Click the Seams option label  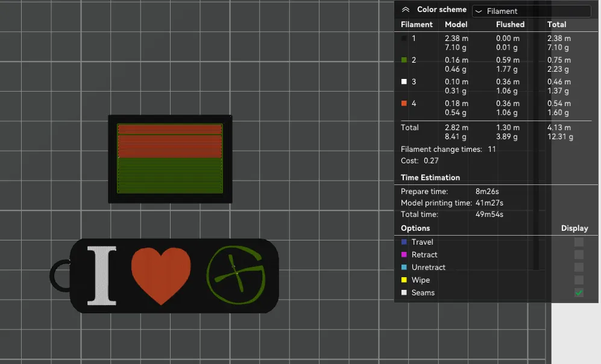423,292
